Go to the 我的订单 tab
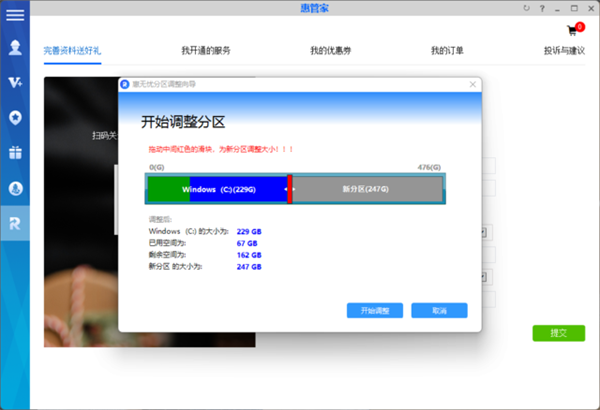Viewport: 600px width, 410px height. [447, 50]
